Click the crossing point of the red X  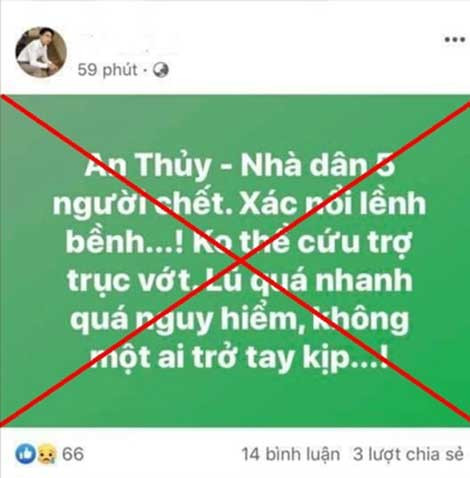[x=239, y=260]
